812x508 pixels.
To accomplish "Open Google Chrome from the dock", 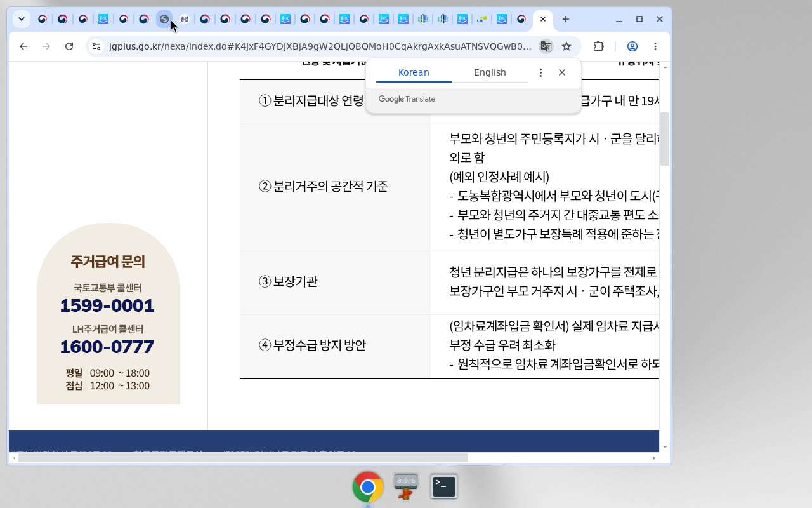I will [368, 487].
